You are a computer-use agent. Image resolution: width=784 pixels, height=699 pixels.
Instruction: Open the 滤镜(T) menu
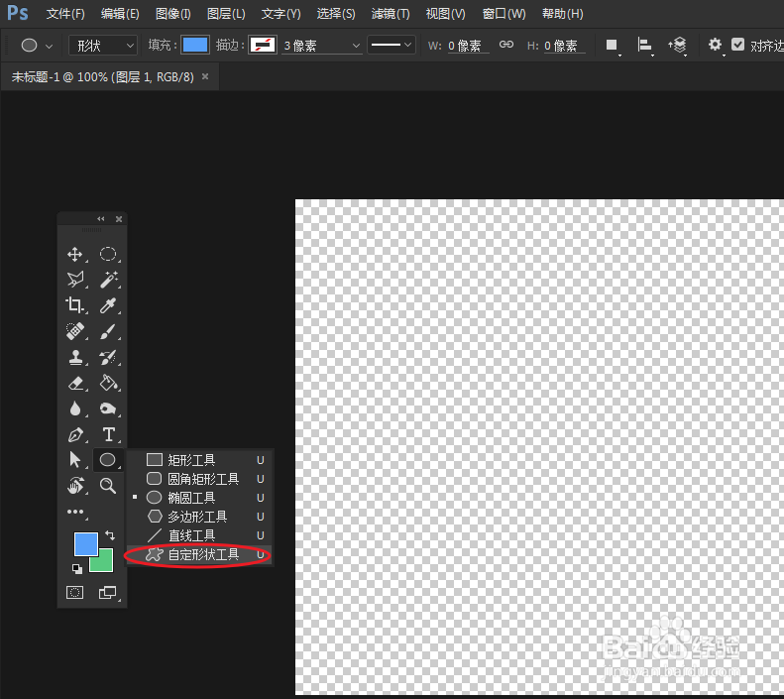point(391,14)
